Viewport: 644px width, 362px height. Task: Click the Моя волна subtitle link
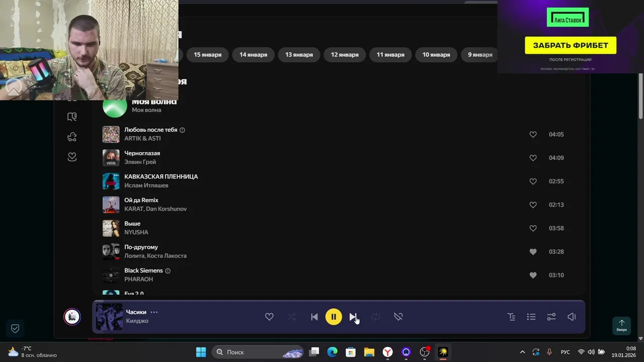(x=146, y=110)
